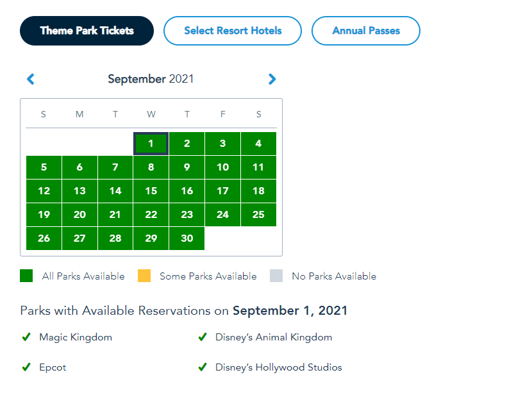Switch to the Annual Passes tab
The image size is (532, 393).
coord(366,31)
